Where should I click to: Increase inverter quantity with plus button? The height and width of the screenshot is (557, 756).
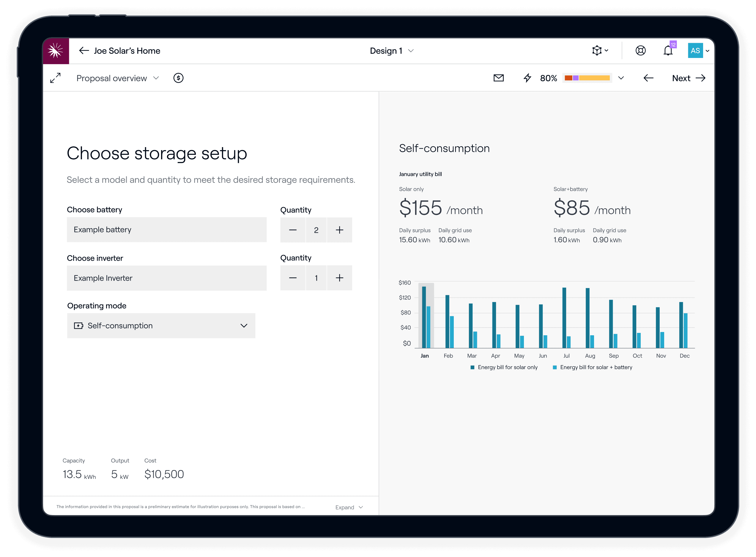(x=339, y=278)
